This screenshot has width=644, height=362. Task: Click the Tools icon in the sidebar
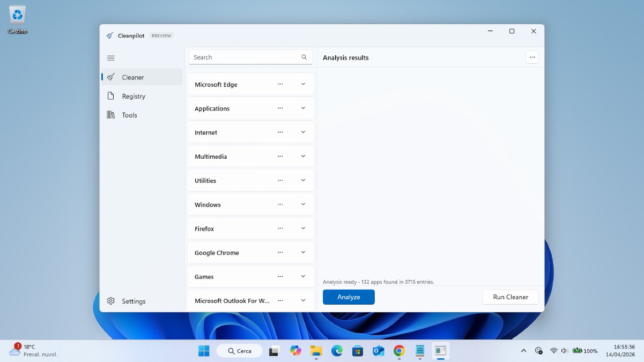tap(111, 115)
